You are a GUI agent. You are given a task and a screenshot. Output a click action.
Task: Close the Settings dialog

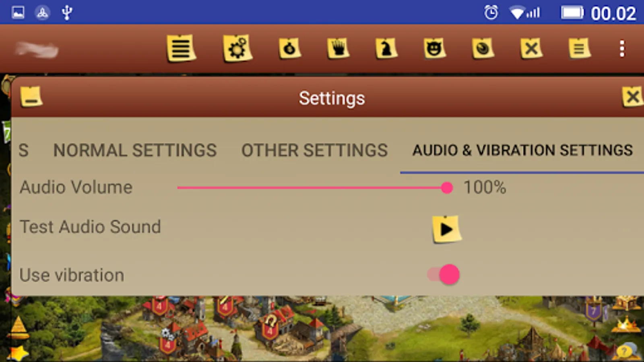pyautogui.click(x=632, y=97)
